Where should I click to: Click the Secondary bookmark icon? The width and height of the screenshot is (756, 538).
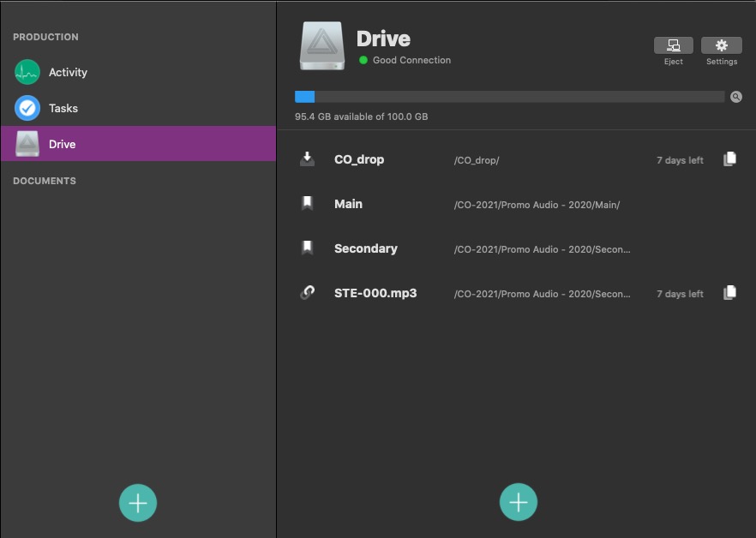tap(307, 248)
